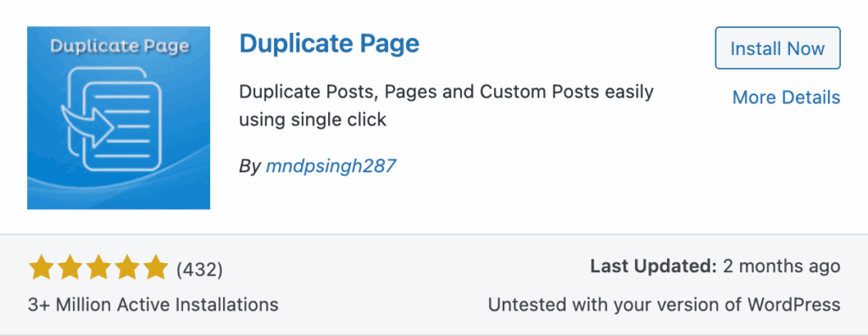
Task: Click the first rating star
Action: [x=42, y=268]
